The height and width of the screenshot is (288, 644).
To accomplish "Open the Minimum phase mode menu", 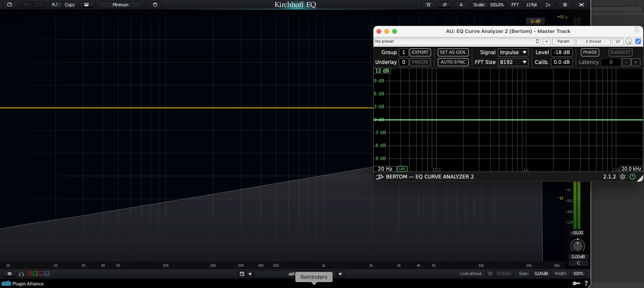I will (x=120, y=5).
